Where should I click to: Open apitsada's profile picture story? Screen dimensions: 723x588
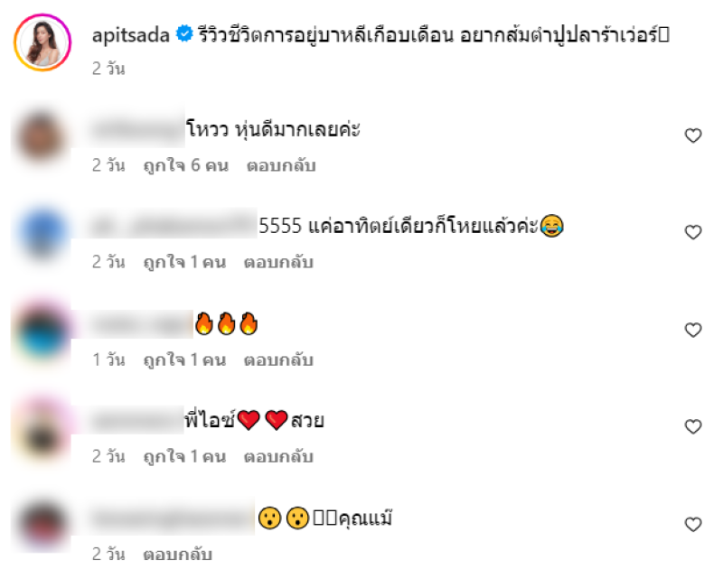tap(42, 42)
